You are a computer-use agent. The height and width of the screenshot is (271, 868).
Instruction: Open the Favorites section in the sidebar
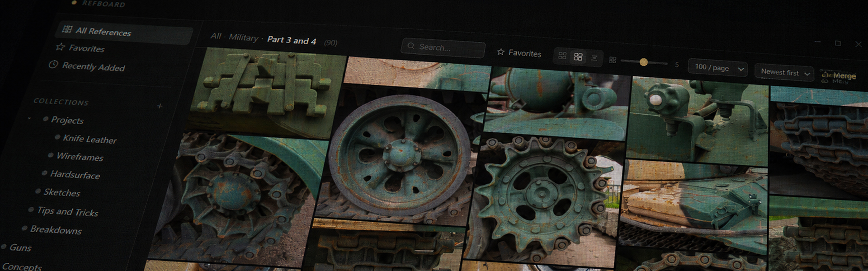[80, 48]
